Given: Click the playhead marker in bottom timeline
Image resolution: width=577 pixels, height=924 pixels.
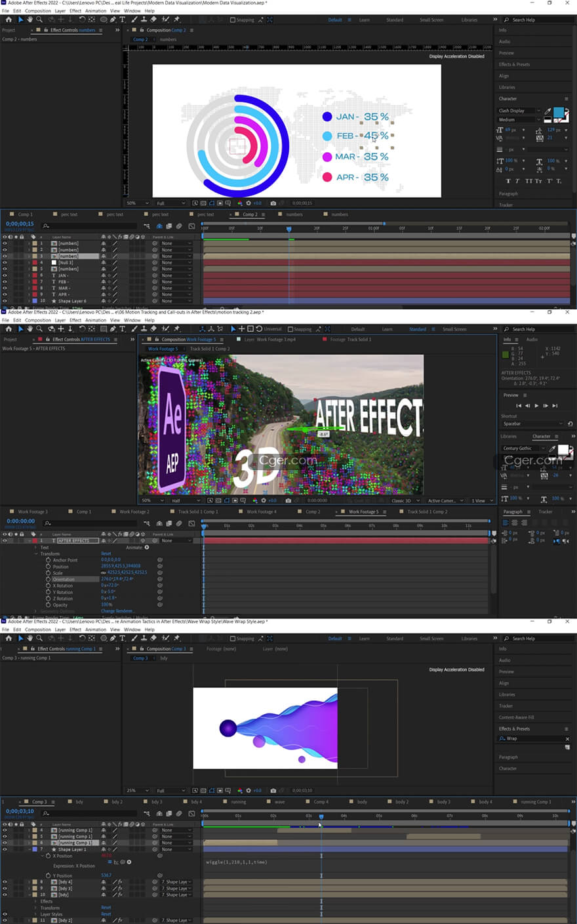Looking at the screenshot, I should coord(321,816).
